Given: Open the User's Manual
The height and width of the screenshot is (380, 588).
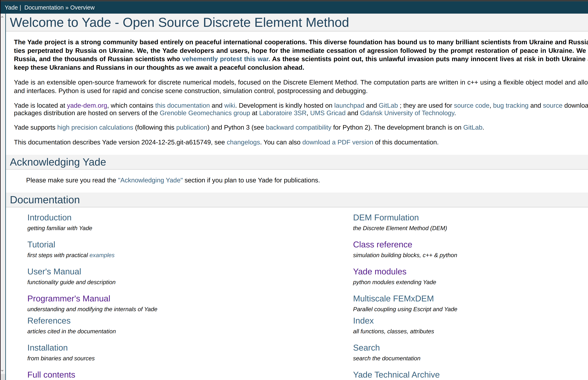Looking at the screenshot, I should pyautogui.click(x=54, y=272).
